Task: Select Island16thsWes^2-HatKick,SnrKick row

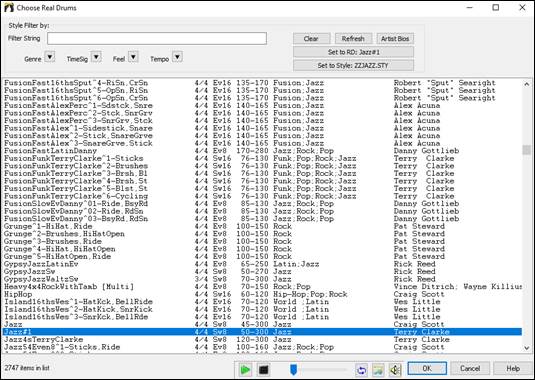Action: pyautogui.click(x=262, y=309)
